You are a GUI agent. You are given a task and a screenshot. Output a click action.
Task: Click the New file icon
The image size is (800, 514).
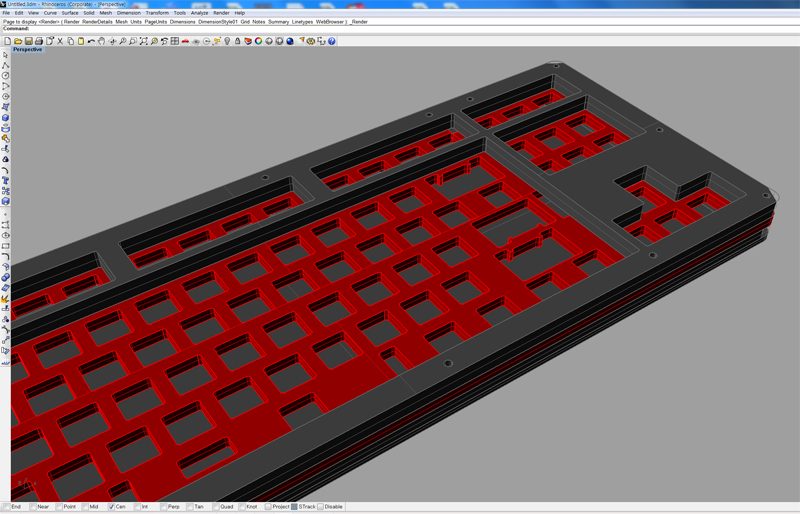[x=7, y=41]
